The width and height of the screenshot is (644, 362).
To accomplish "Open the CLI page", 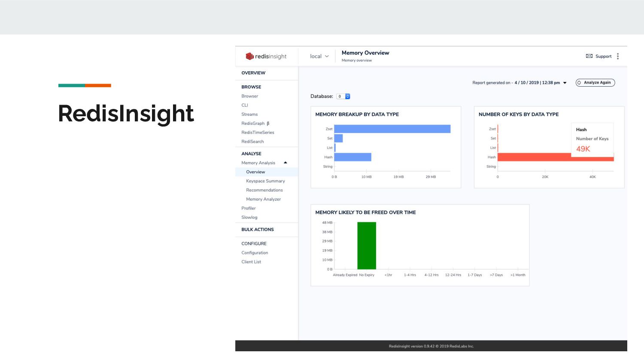I will (245, 105).
